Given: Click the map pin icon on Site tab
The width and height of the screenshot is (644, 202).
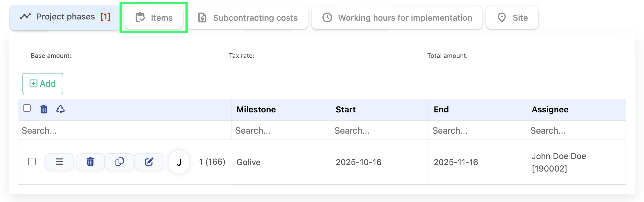Looking at the screenshot, I should [502, 18].
